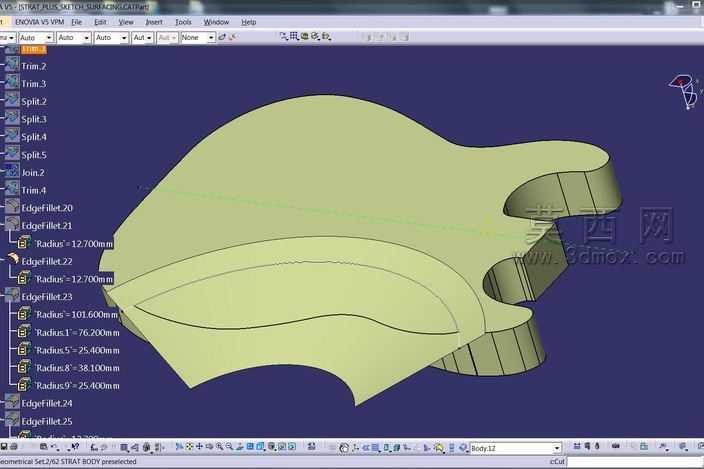Click the Radius.9=25.400mm parameter

77,386
